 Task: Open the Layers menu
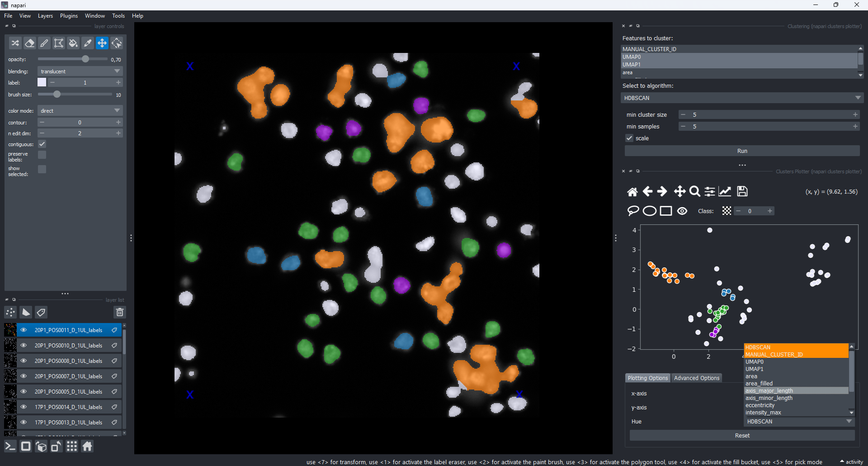pos(45,16)
